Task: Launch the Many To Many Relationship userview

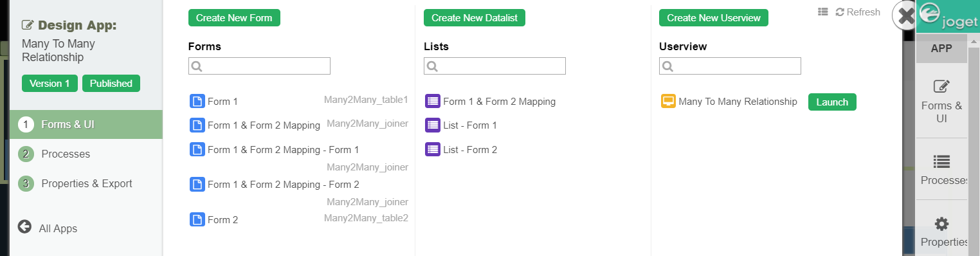Action: tap(832, 102)
